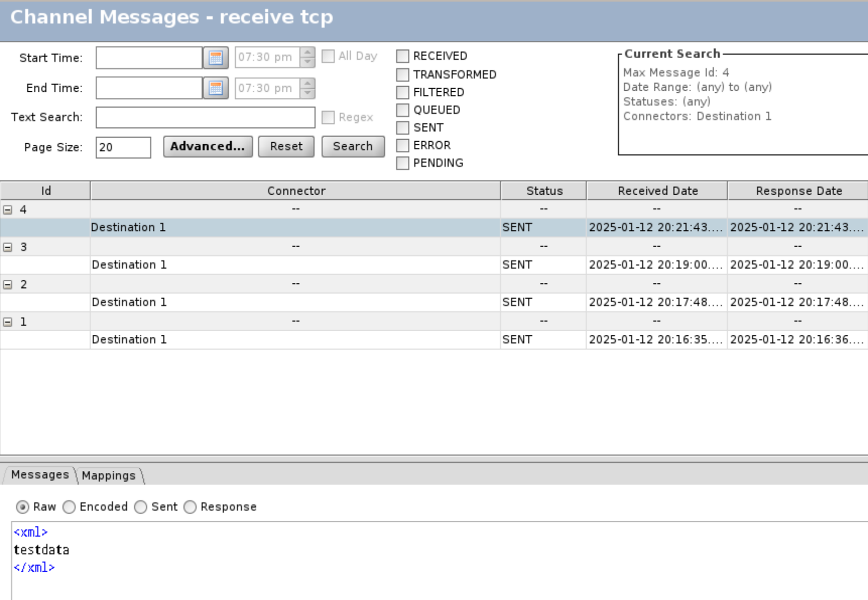Collapse message 3 tree row
This screenshot has height=600, width=868.
(x=8, y=247)
